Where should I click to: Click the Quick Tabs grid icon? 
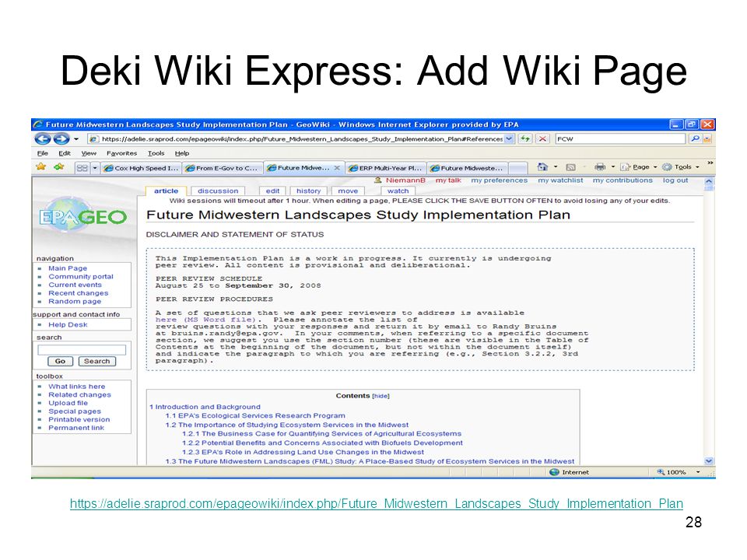point(82,168)
